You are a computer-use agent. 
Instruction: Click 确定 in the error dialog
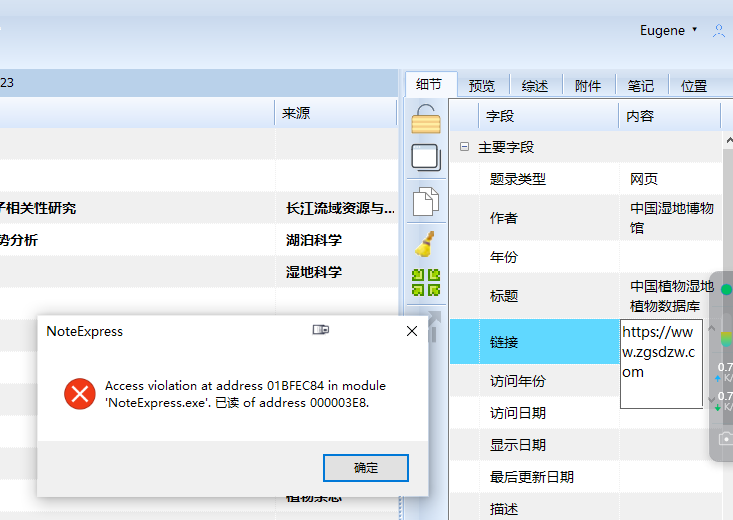click(x=366, y=468)
